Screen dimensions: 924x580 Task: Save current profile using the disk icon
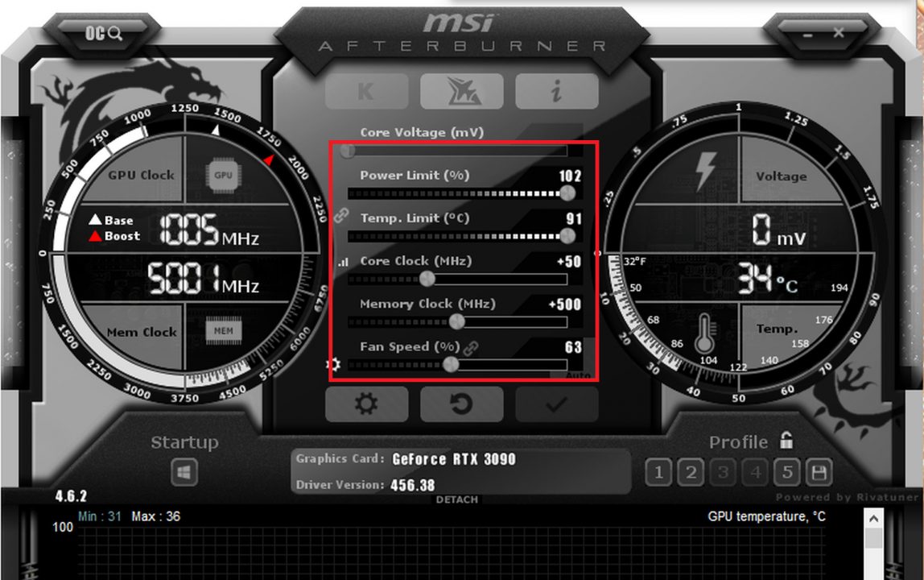click(x=819, y=474)
